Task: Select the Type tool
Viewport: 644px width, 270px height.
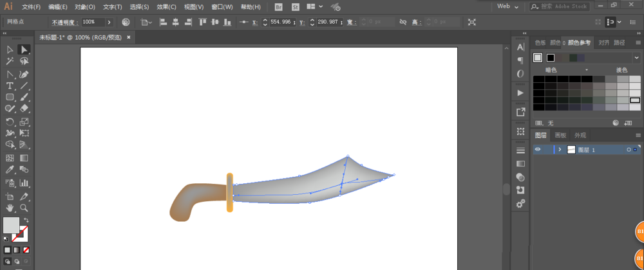Action: click(x=10, y=85)
